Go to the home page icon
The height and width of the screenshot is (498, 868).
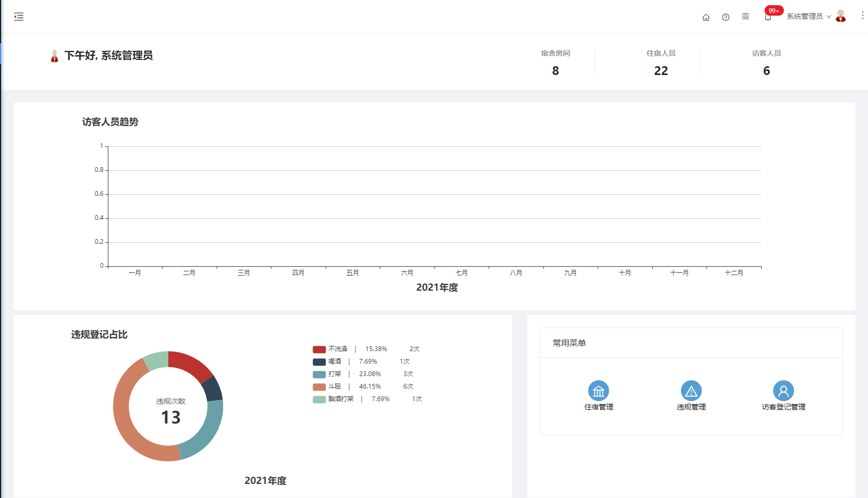[706, 17]
